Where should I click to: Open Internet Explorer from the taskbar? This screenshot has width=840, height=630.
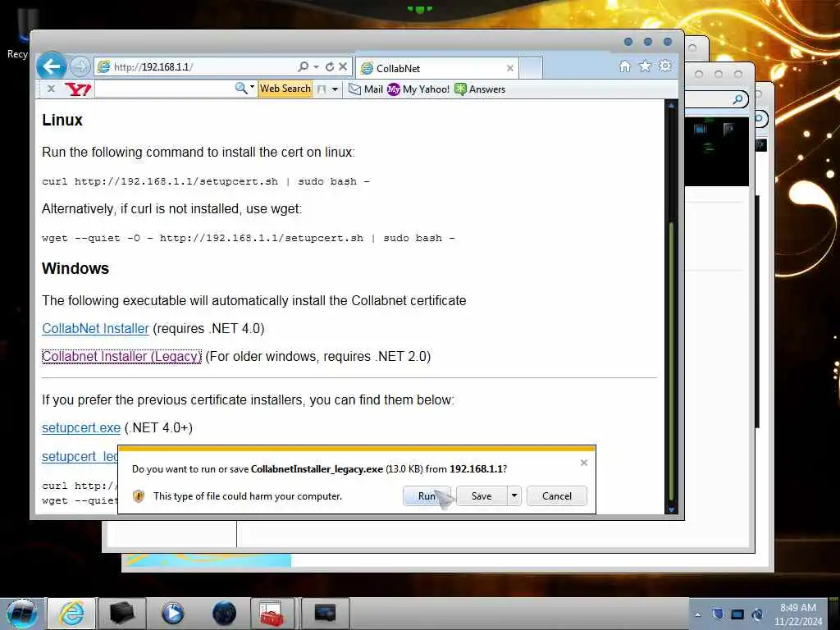[72, 614]
